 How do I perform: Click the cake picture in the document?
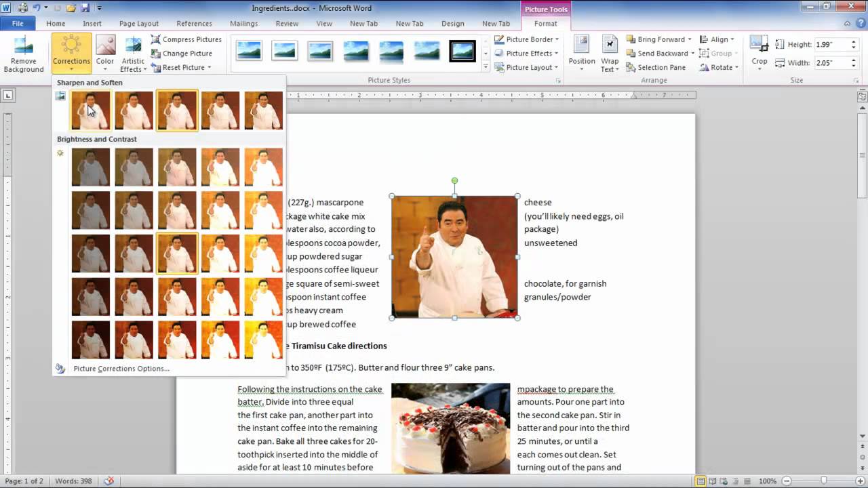(x=450, y=428)
